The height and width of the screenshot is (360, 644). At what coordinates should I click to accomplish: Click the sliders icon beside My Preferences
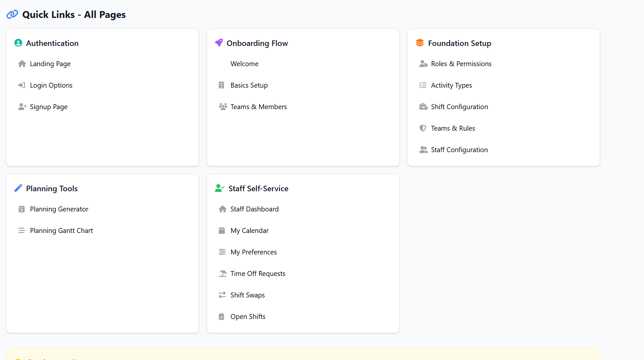coord(222,252)
